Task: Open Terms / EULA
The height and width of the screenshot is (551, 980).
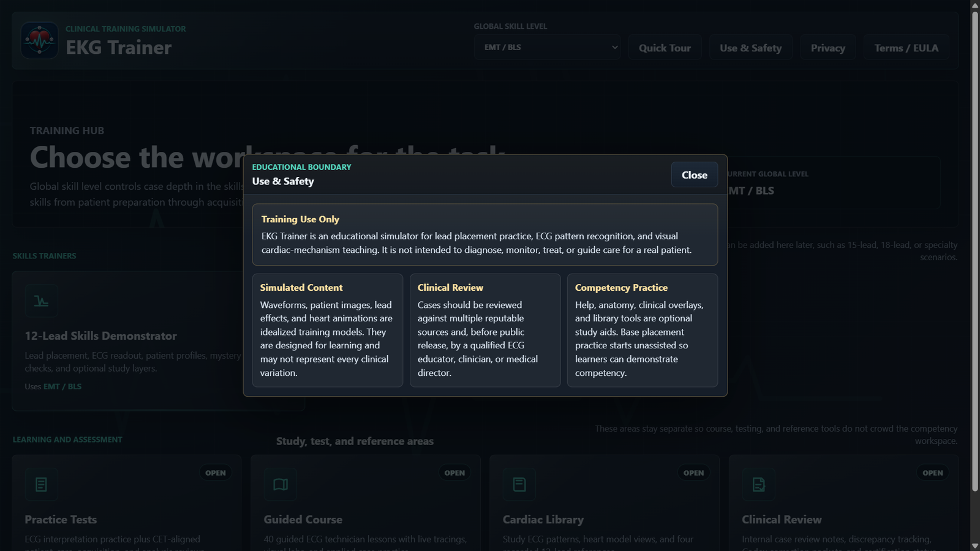Action: coord(907,48)
